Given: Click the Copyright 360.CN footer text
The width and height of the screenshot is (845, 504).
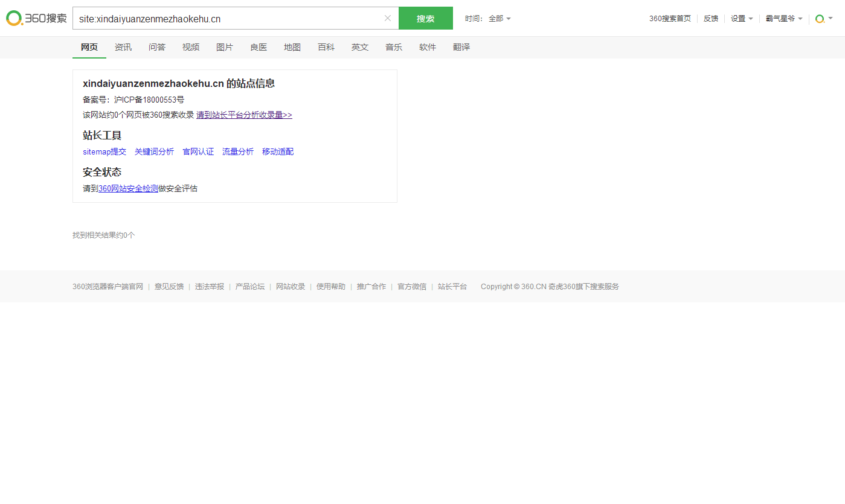Looking at the screenshot, I should (550, 287).
